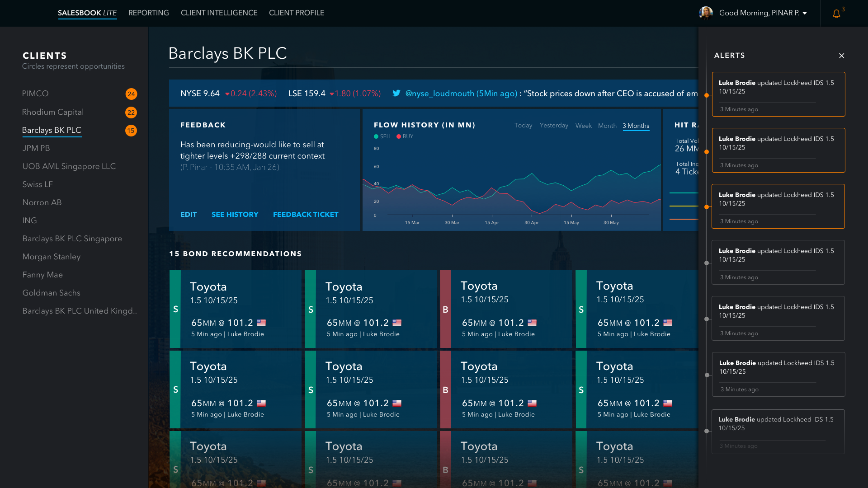Select JPM PB client
Viewport: 868px width, 488px height.
coord(36,148)
